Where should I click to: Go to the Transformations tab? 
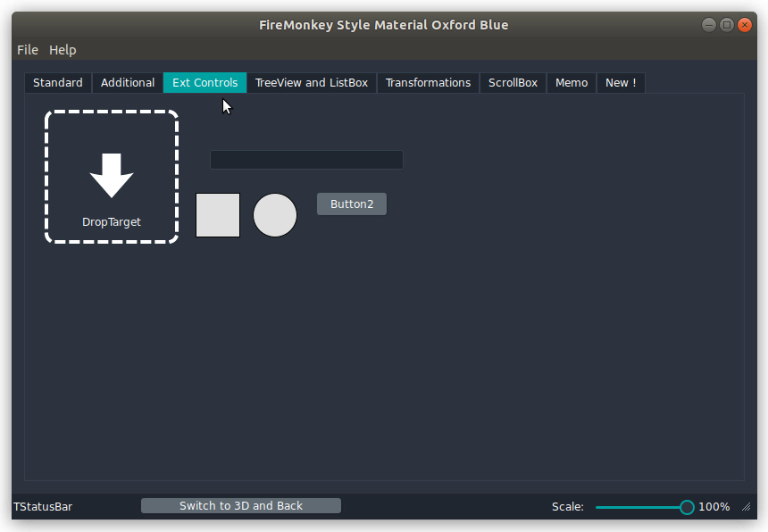pos(428,83)
